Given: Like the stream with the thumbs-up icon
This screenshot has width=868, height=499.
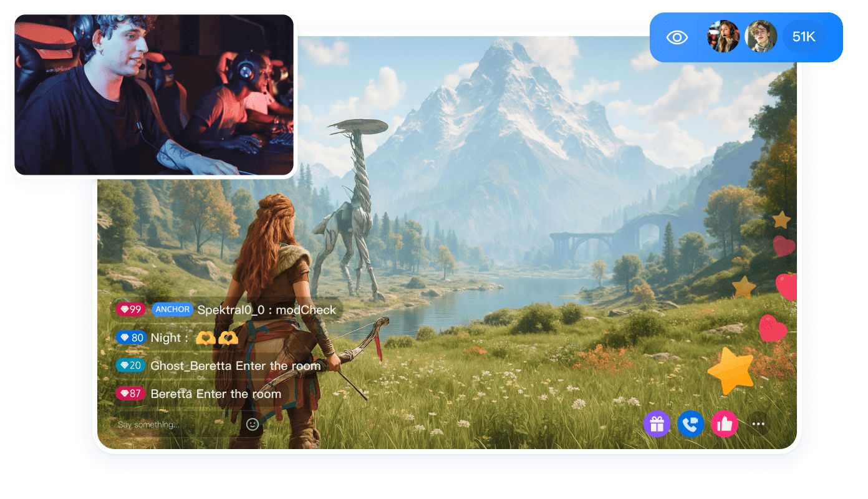Looking at the screenshot, I should [x=725, y=424].
